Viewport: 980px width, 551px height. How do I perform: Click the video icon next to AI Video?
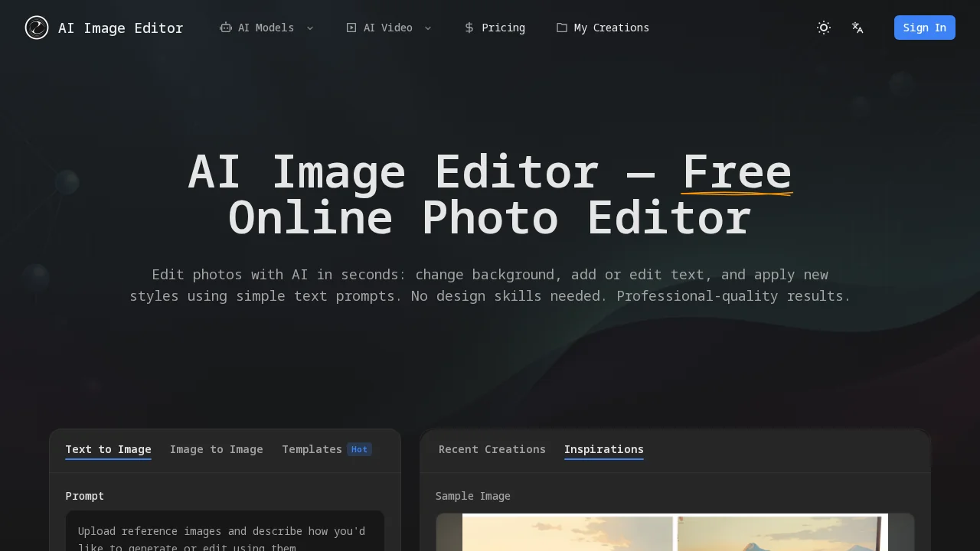pyautogui.click(x=351, y=28)
